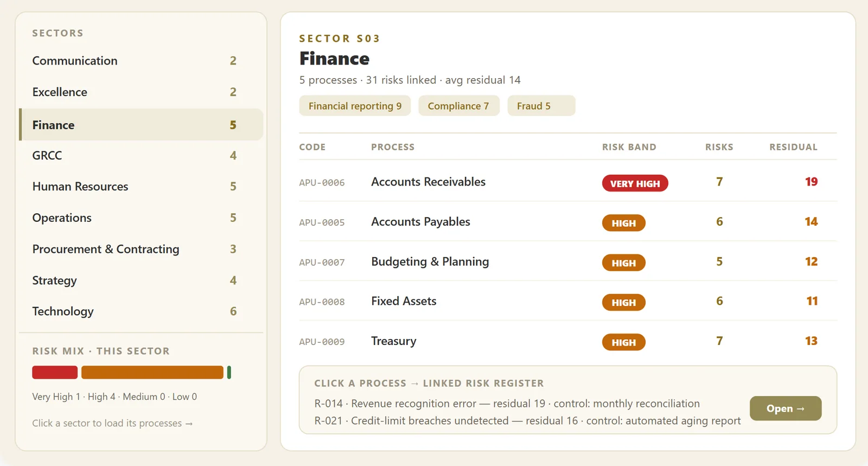The height and width of the screenshot is (466, 868).
Task: Show the Strategy sector processes
Action: coord(141,280)
